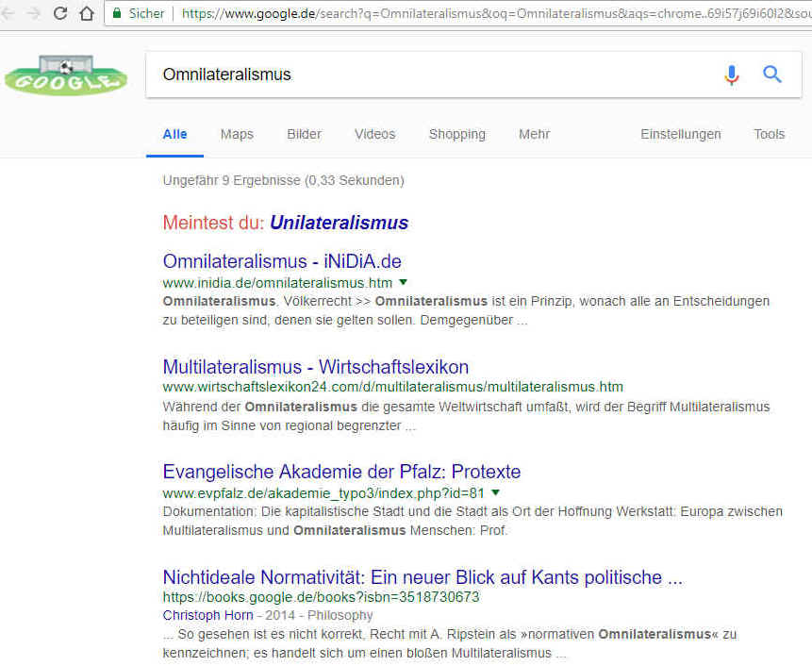This screenshot has height=666, width=812.
Task: Click the www.evpfalz.de URL text
Action: (x=323, y=493)
